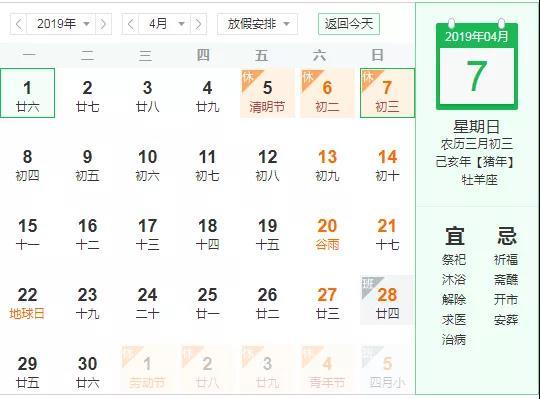Click the 休 badge on April 6

(308, 76)
